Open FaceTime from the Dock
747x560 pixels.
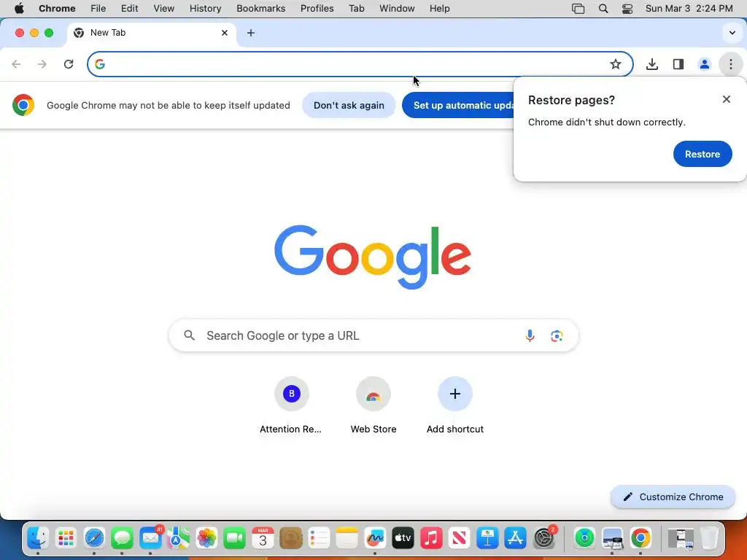[234, 538]
